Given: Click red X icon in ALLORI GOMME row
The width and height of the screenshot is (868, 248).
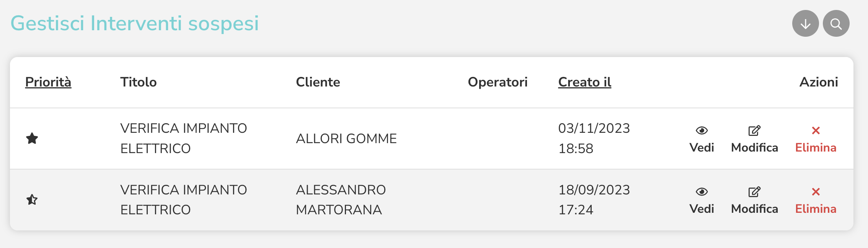Looking at the screenshot, I should tap(816, 131).
